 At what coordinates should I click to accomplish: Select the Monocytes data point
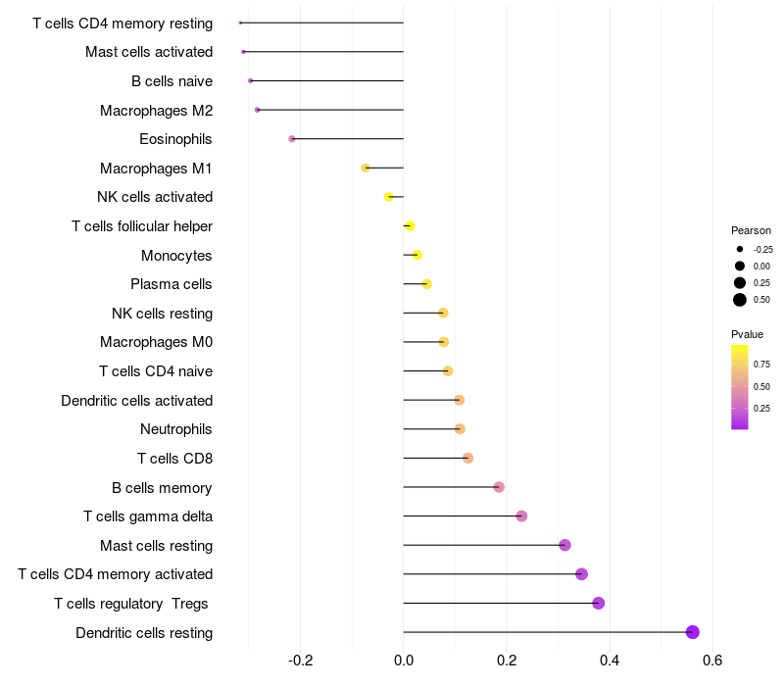pyautogui.click(x=417, y=255)
